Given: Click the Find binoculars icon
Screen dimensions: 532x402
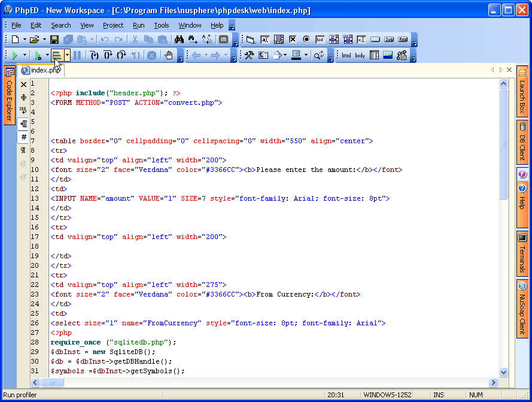Looking at the screenshot, I should [x=179, y=40].
